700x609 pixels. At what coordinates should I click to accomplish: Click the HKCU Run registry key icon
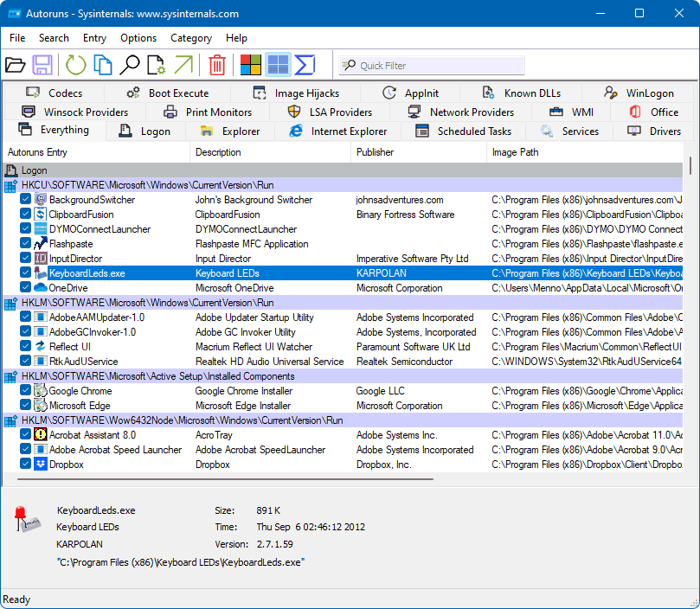(10, 185)
